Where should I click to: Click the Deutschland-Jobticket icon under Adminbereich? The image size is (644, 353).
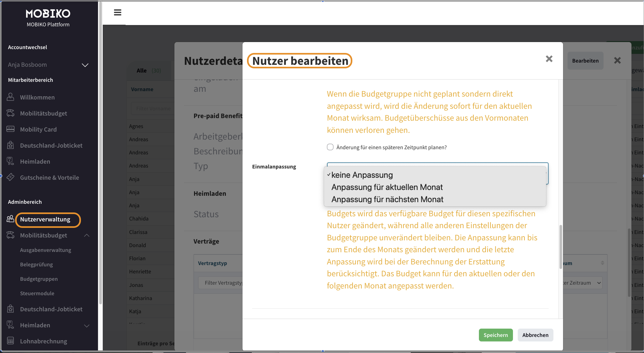coord(11,309)
